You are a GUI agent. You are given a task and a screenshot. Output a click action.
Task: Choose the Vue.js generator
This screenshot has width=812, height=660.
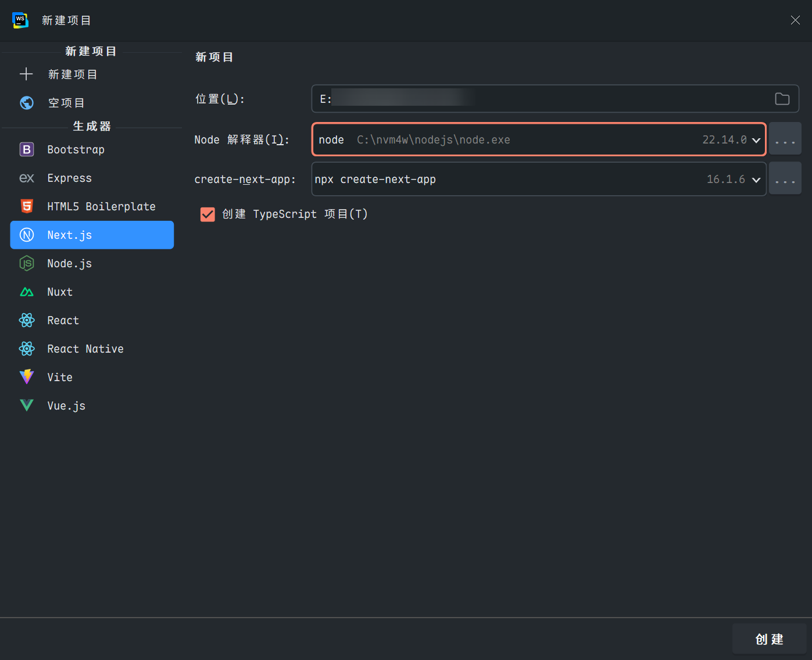click(x=92, y=406)
